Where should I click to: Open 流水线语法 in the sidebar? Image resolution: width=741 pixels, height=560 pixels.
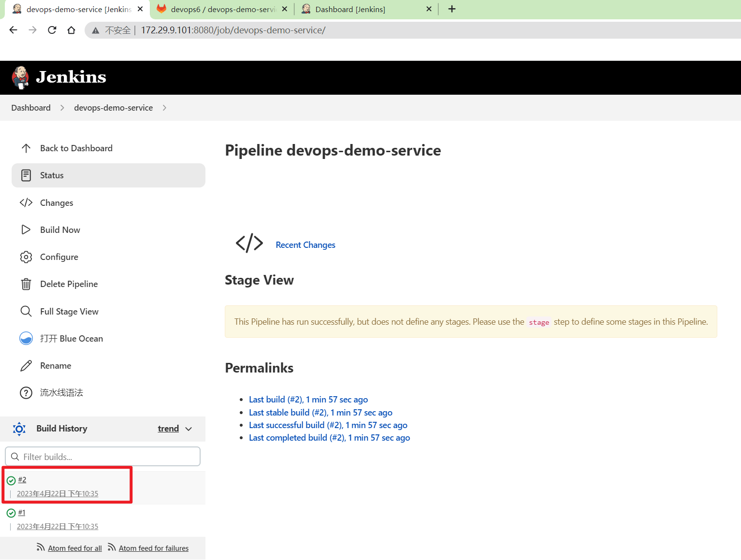coord(108,393)
